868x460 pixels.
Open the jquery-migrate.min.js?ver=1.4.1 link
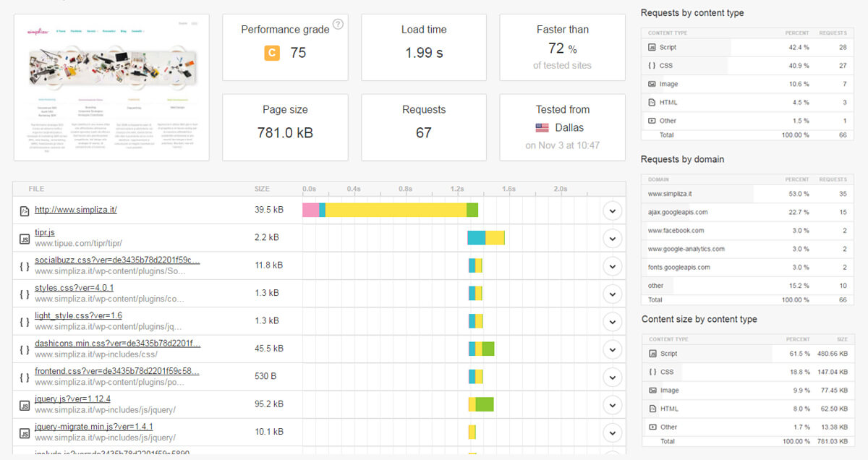pos(93,426)
